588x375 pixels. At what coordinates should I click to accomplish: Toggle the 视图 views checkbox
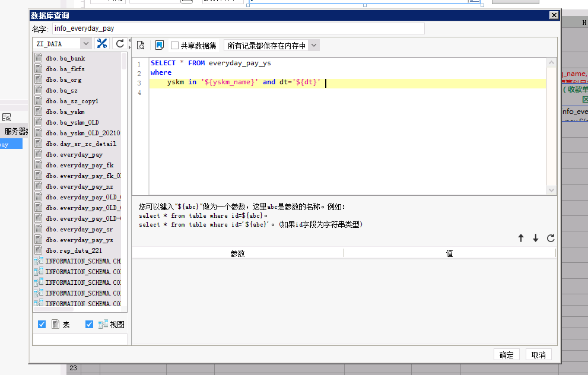(89, 325)
